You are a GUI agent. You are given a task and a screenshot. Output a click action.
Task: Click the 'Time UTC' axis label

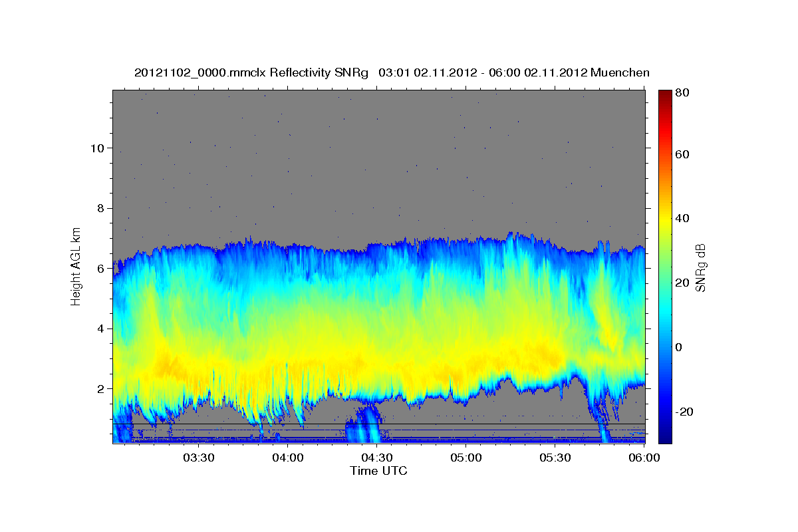(378, 471)
